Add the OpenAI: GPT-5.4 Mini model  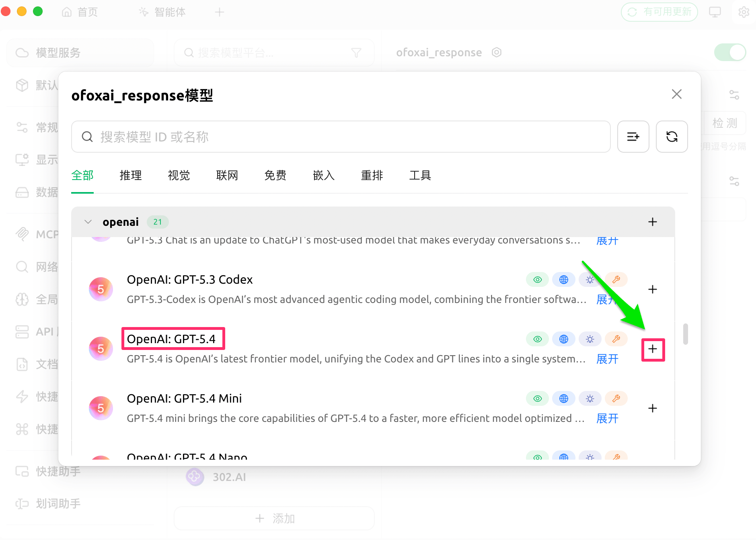[x=653, y=408]
